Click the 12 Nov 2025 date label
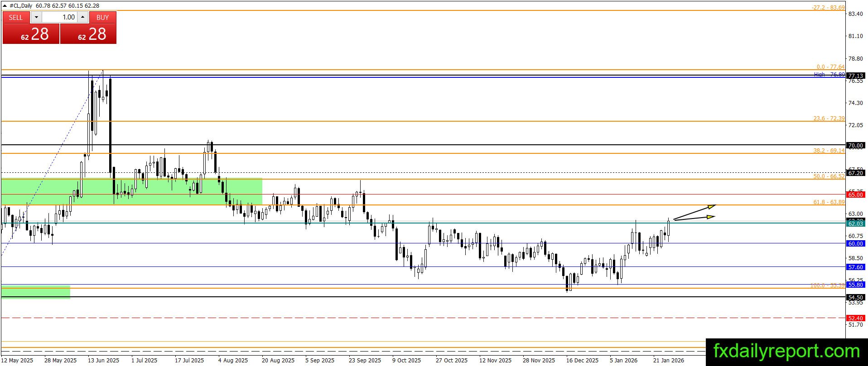Image resolution: width=868 pixels, height=366 pixels. (x=496, y=361)
